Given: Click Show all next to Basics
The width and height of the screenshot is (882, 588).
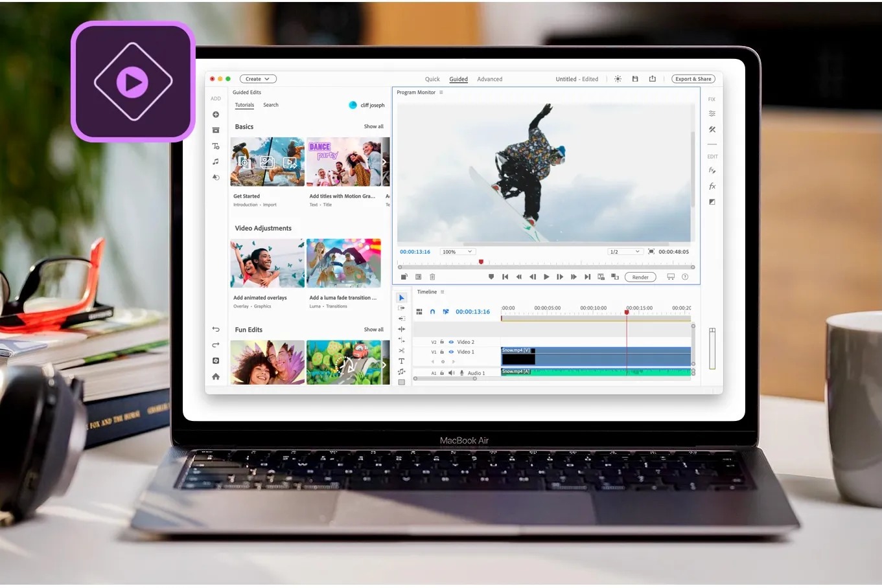Looking at the screenshot, I should coord(374,127).
